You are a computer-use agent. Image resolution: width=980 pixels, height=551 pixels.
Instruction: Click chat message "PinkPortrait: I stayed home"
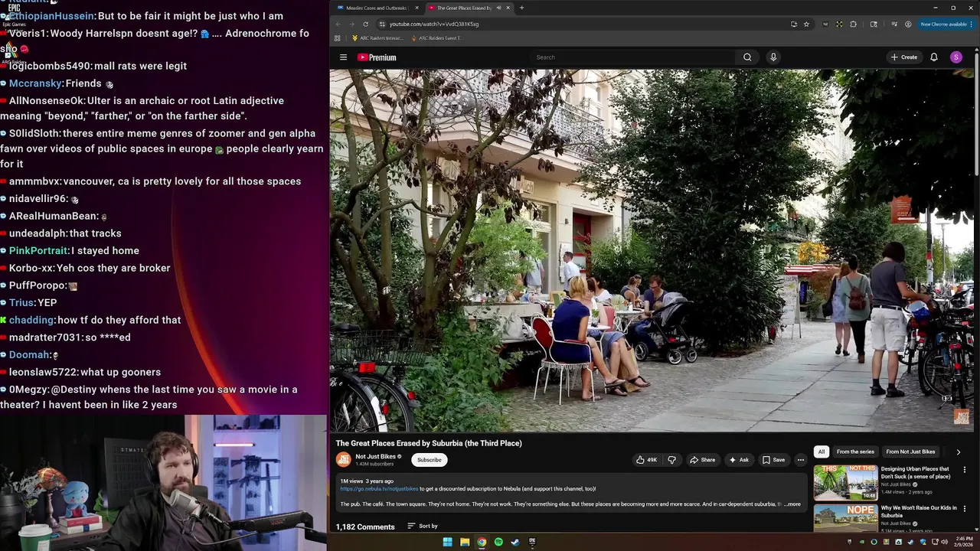[74, 250]
